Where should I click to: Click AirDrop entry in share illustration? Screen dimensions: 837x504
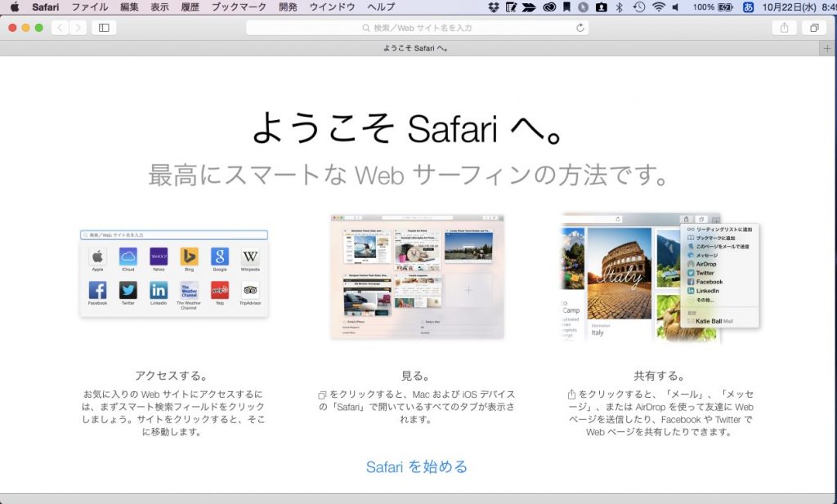point(705,264)
